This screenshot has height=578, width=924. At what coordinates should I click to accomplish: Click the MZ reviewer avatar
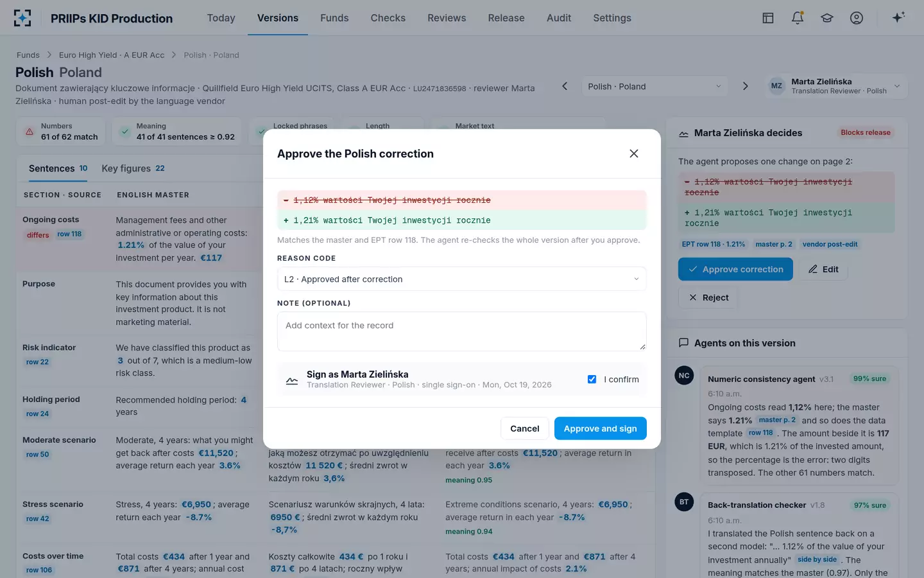[776, 86]
